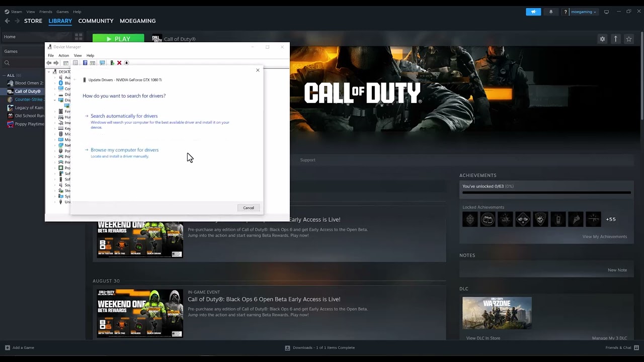Open View DLC In Store link

tap(483, 338)
